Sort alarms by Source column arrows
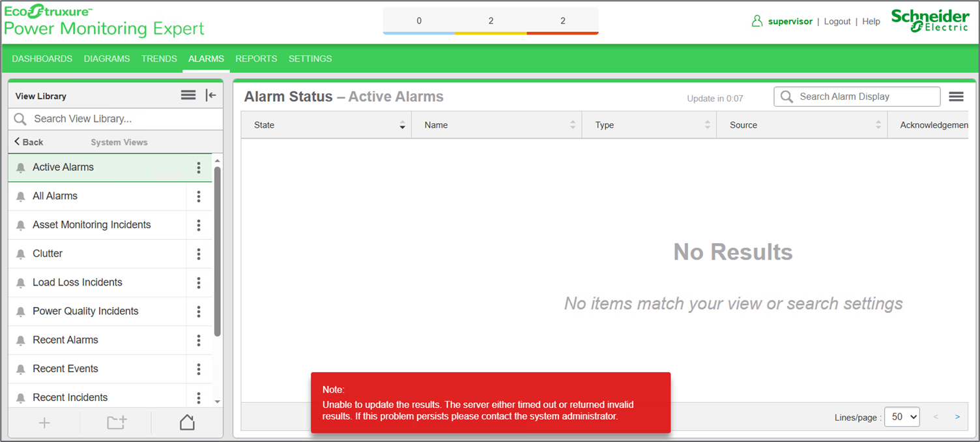Viewport: 980px width, 442px height. click(x=878, y=125)
